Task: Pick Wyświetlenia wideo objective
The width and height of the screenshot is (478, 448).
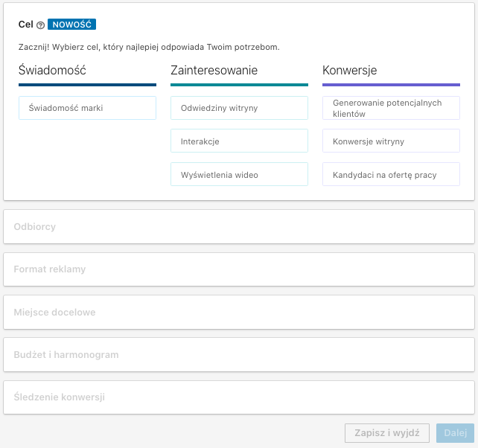Action: (x=239, y=174)
